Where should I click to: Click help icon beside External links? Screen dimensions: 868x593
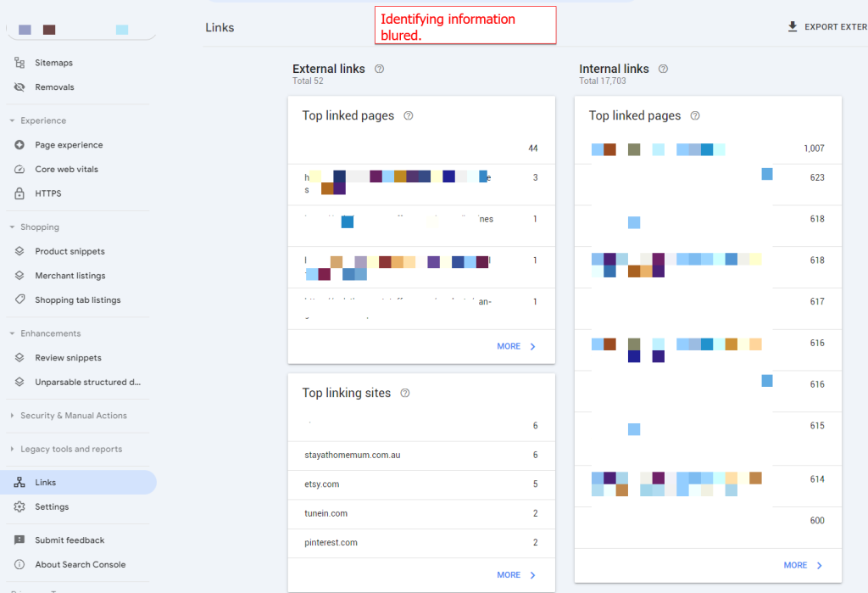[379, 69]
